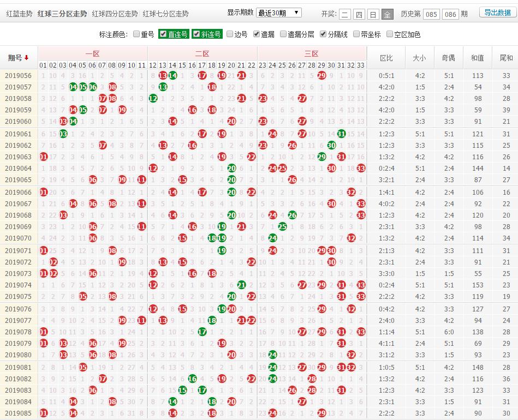Screen dimensions: 518x420
Task: Click 区比 value 0:5:1 in row 2019056
Action: click(386, 76)
